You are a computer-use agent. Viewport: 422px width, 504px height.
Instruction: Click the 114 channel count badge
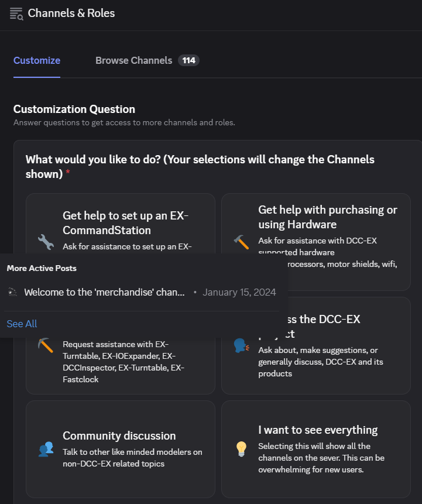point(188,60)
